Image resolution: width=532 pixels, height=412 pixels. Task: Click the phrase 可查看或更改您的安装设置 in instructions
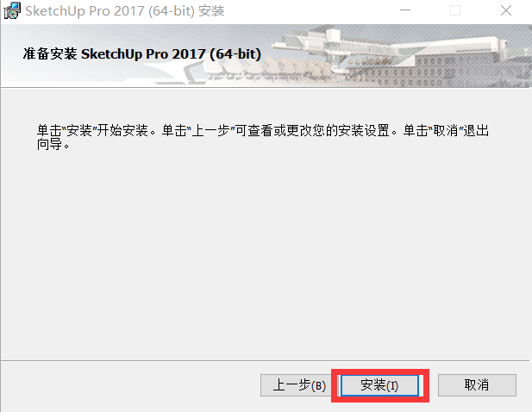312,130
